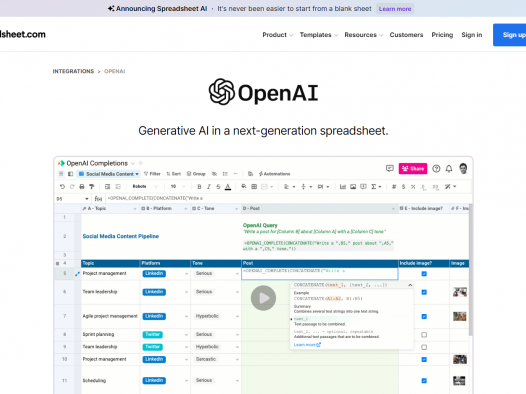
Task: Open the comments speech bubble icon near Share
Action: point(389,168)
